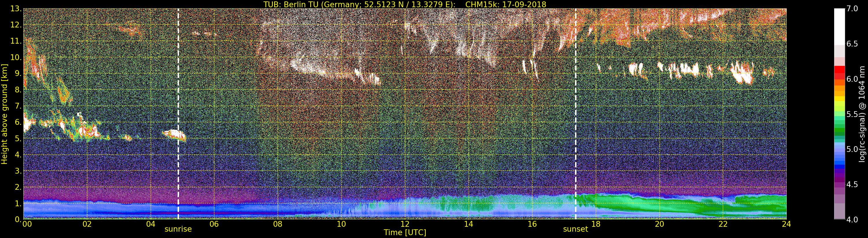868x238 pixels.
Task: Click the '6.5' value on the colorbar
Action: 852,44
